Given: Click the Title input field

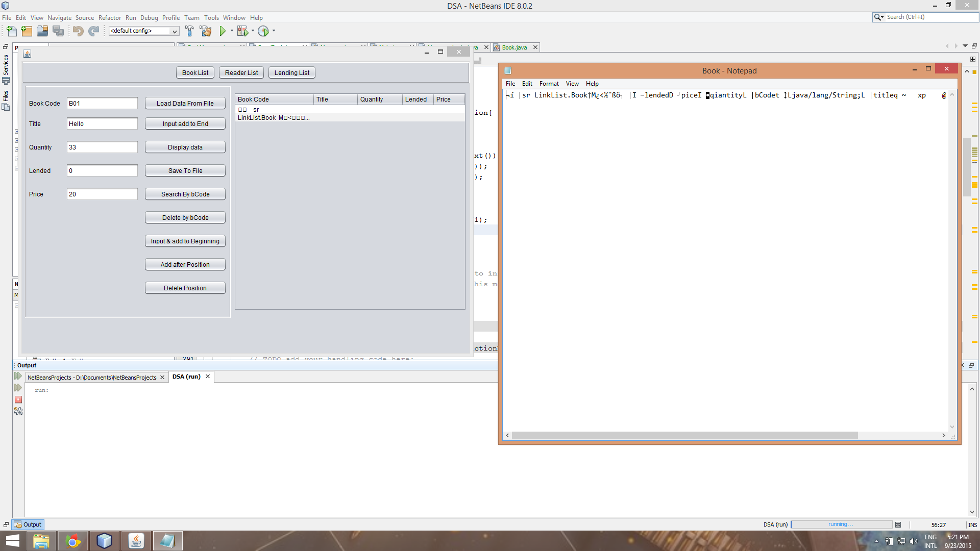Looking at the screenshot, I should 102,123.
